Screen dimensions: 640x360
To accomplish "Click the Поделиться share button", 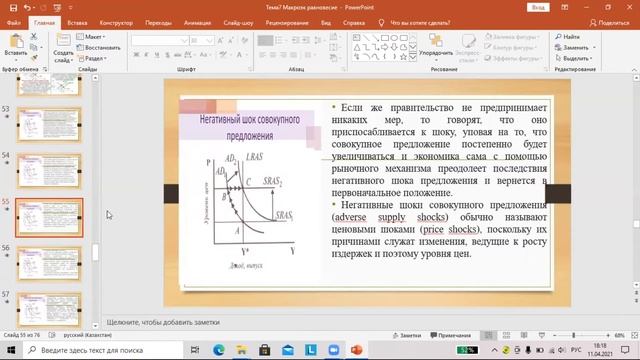I will click(x=609, y=23).
